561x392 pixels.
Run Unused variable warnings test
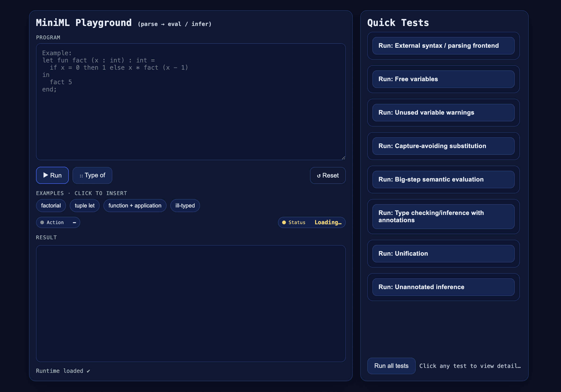click(x=443, y=113)
